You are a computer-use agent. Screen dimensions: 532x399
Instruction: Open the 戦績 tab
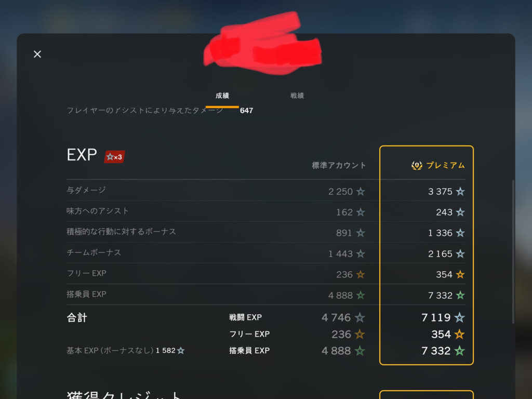click(297, 96)
